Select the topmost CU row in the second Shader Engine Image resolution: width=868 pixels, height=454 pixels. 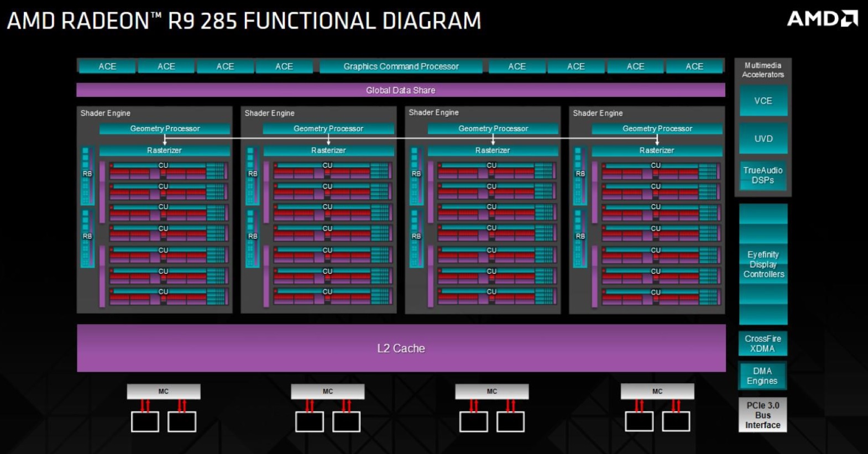[333, 171]
